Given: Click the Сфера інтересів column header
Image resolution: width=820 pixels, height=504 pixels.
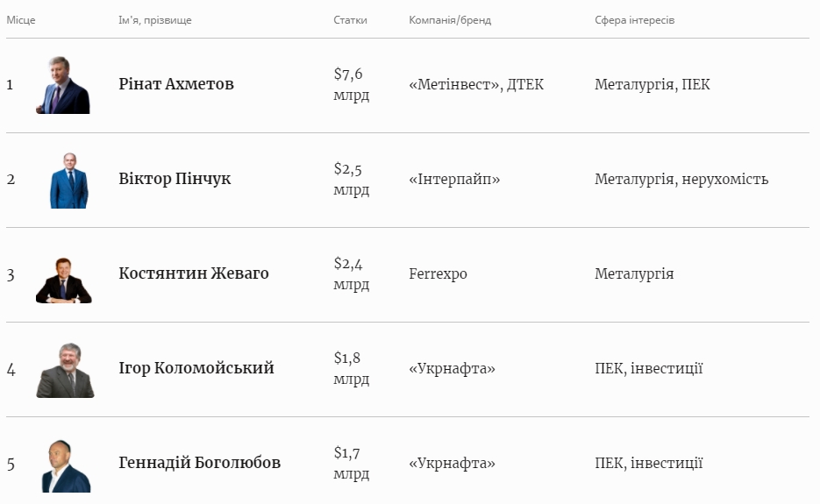Looking at the screenshot, I should pyautogui.click(x=635, y=20).
